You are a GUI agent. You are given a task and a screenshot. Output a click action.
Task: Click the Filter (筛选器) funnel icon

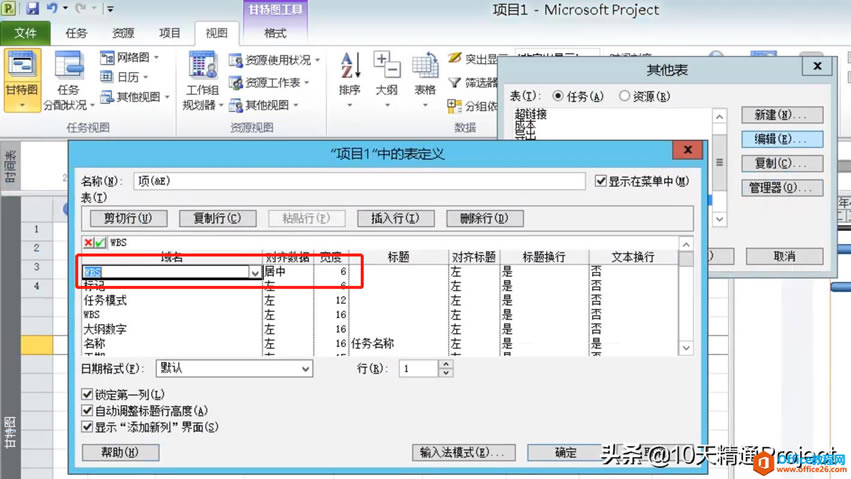(x=455, y=82)
